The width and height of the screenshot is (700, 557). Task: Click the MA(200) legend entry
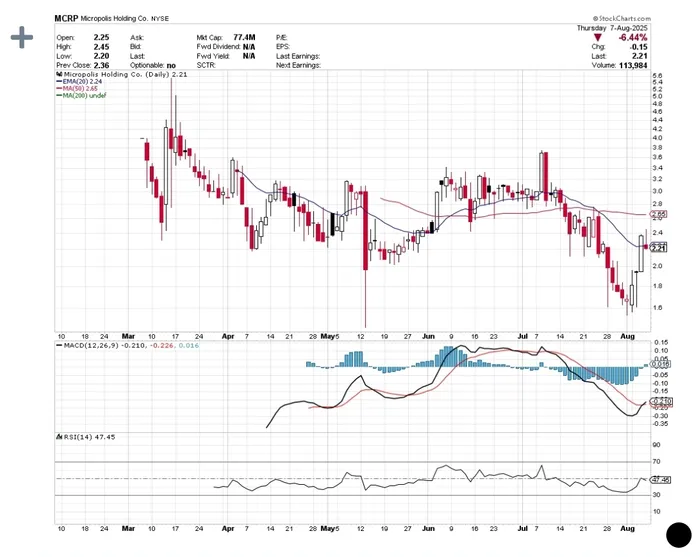[82, 95]
